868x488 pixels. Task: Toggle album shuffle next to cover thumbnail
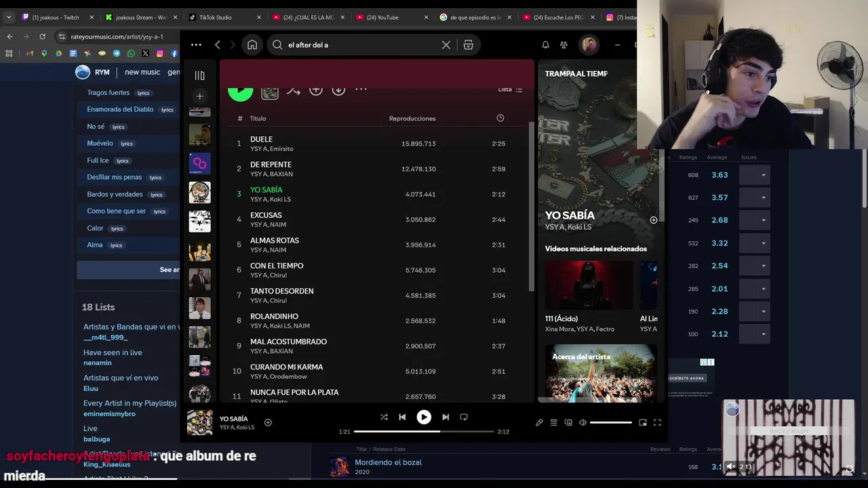click(293, 89)
